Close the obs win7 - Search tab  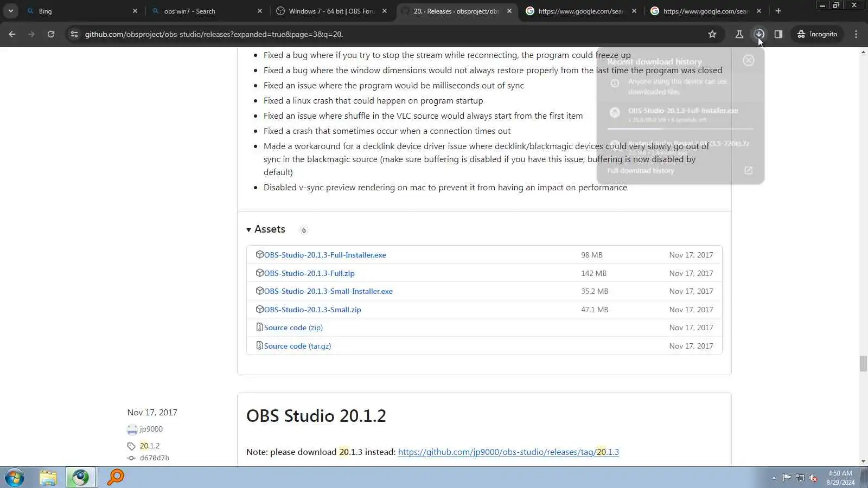click(260, 11)
